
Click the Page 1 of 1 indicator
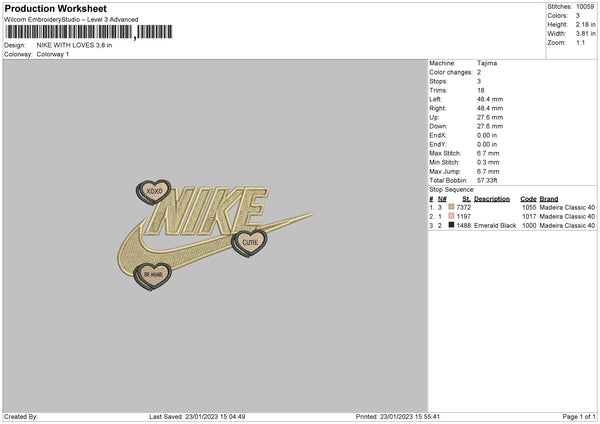pos(579,417)
